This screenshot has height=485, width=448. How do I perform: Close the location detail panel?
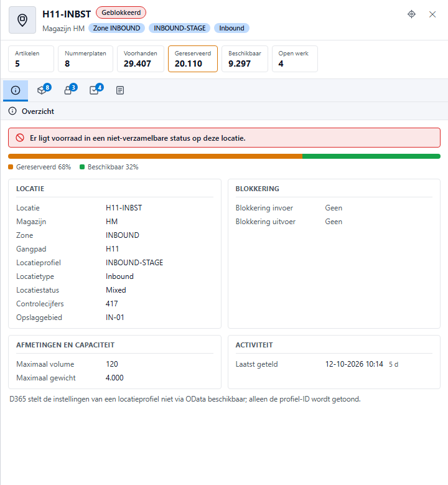[432, 14]
